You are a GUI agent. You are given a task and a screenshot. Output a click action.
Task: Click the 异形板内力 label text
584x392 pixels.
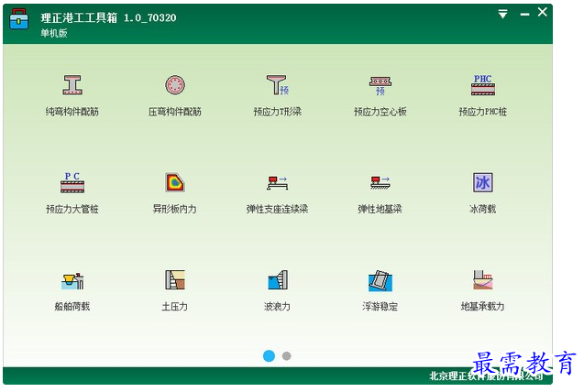175,209
